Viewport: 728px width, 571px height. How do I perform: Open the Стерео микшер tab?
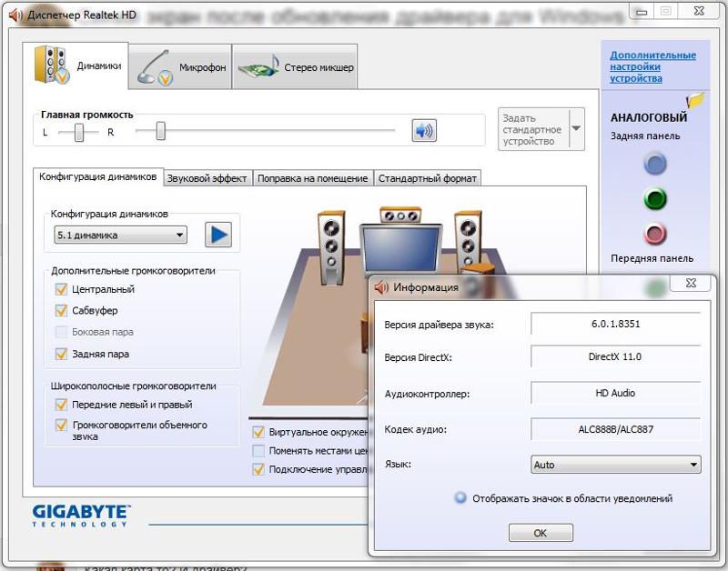[295, 67]
